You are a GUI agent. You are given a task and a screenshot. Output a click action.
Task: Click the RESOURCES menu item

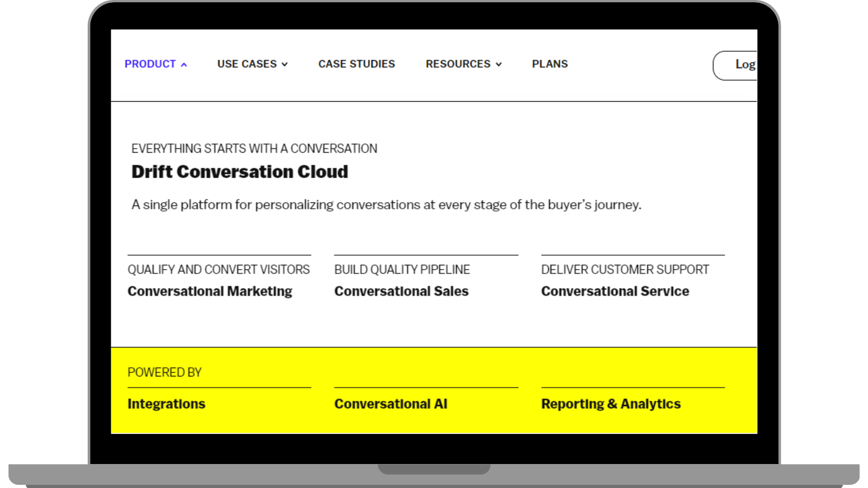[458, 64]
